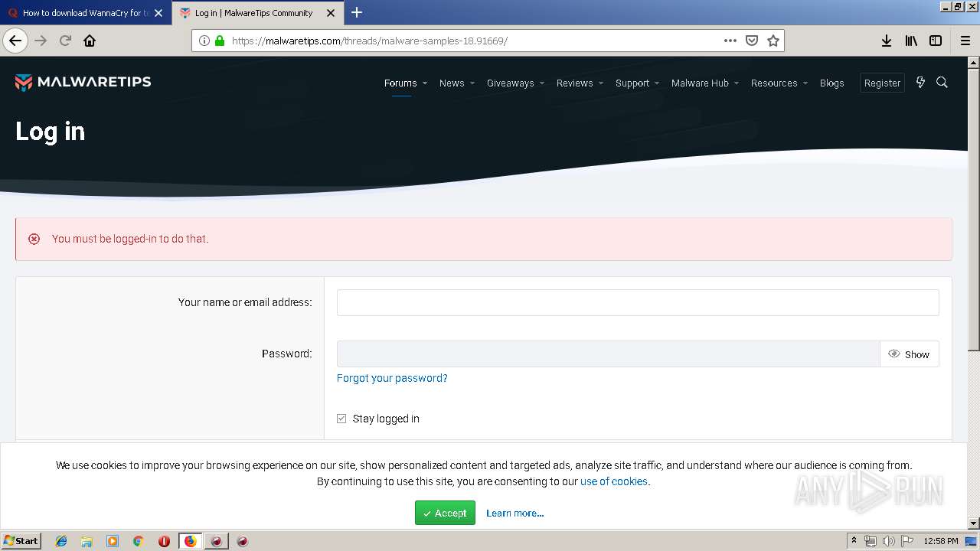Viewport: 980px width, 551px height.
Task: Expand the Giveaways dropdown arrow
Action: point(541,83)
